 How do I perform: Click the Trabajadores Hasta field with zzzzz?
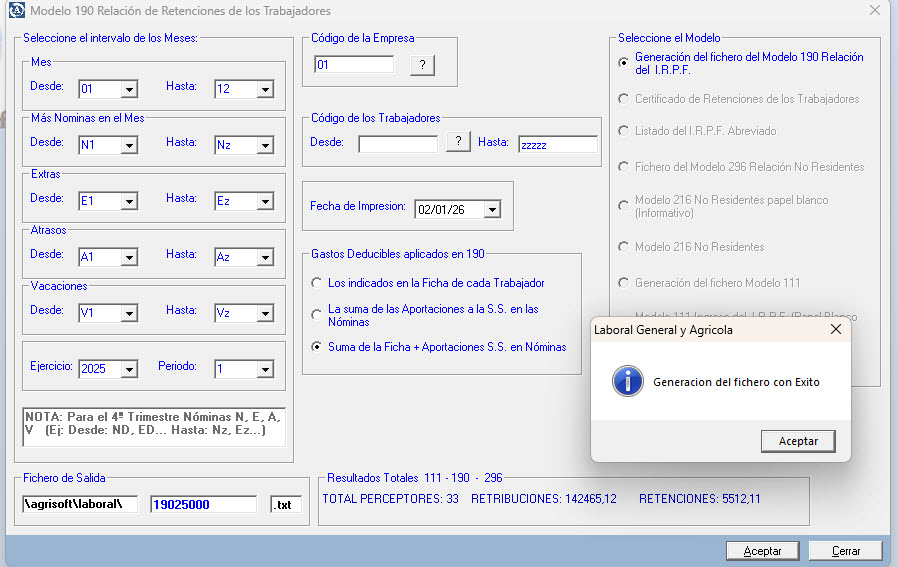coord(556,144)
